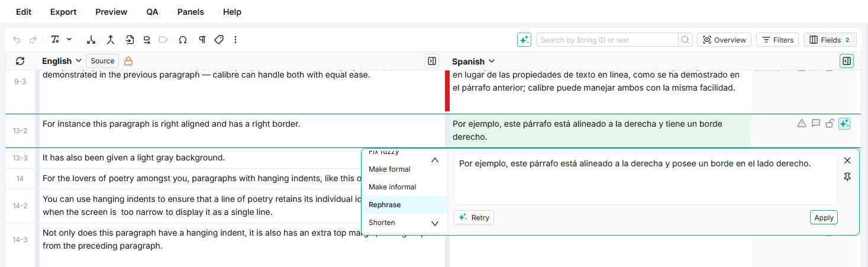This screenshot has width=868, height=267.
Task: Click the tag icon in toolbar
Action: pyautogui.click(x=219, y=40)
